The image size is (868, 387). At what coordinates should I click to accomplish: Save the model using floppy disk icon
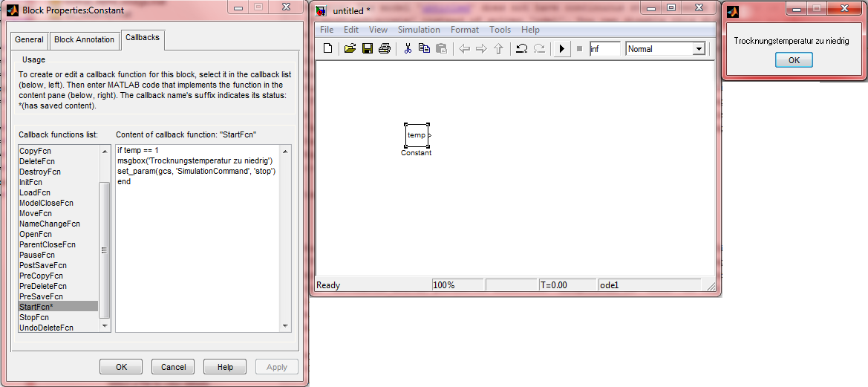coord(367,49)
